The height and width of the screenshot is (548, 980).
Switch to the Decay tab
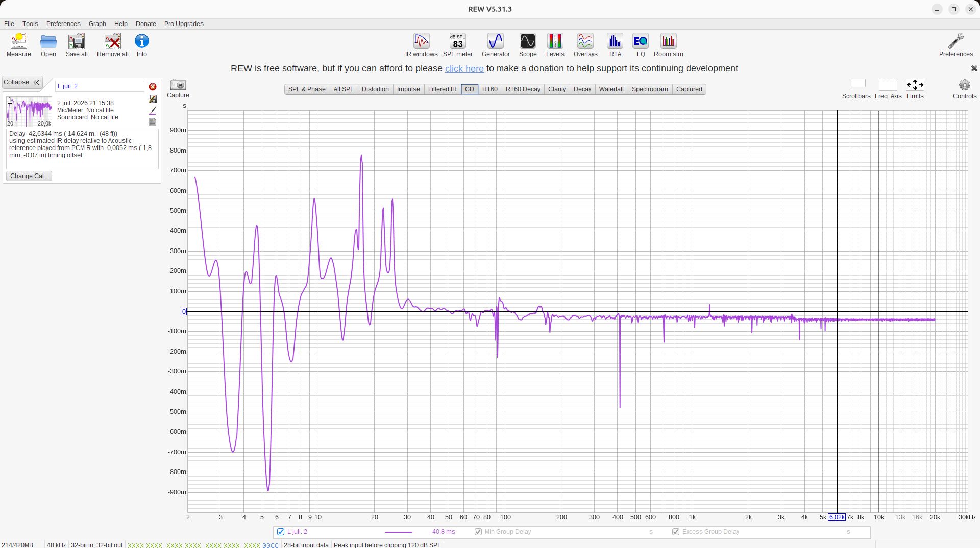point(582,89)
